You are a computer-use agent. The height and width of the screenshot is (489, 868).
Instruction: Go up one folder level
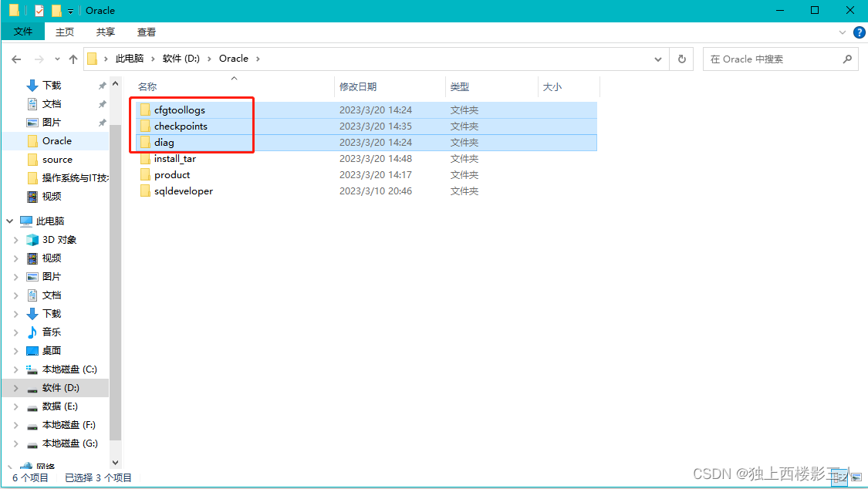coord(73,59)
